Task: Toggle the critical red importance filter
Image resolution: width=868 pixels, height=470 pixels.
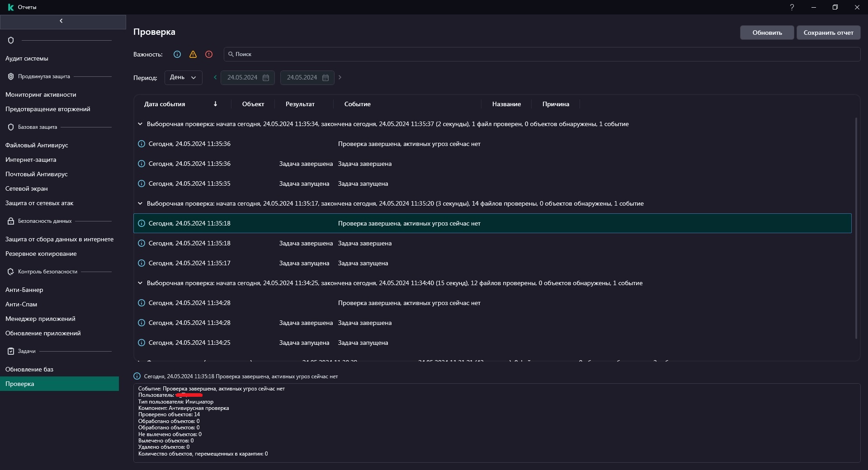Action: coord(209,54)
